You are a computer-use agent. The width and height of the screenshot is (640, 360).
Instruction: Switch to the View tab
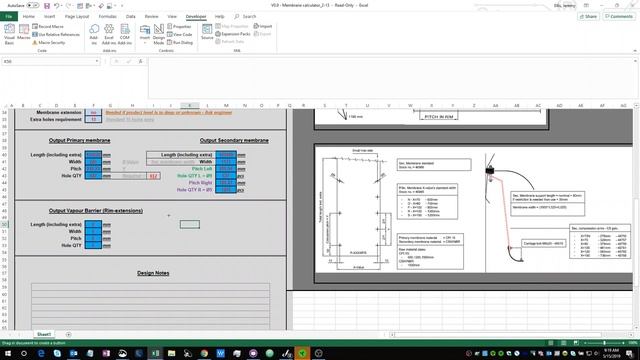[172, 16]
